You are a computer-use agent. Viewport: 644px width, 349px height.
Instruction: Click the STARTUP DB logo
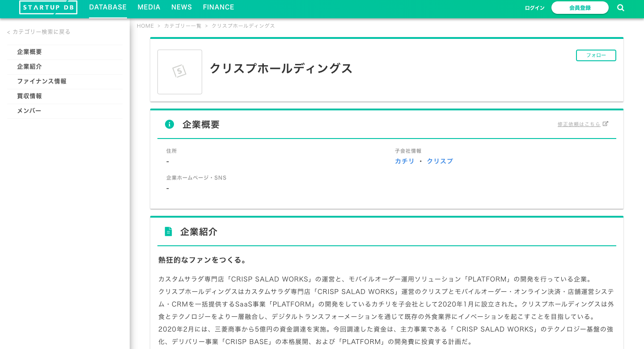48,7
